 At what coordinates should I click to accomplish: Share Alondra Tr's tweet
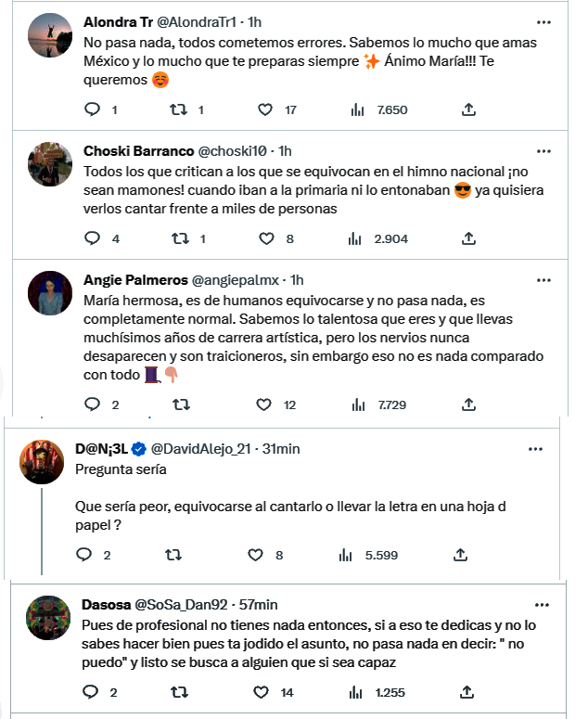pos(468,109)
